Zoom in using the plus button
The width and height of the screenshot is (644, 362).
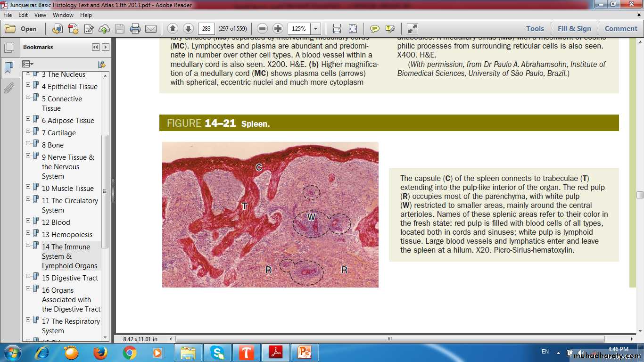(278, 29)
